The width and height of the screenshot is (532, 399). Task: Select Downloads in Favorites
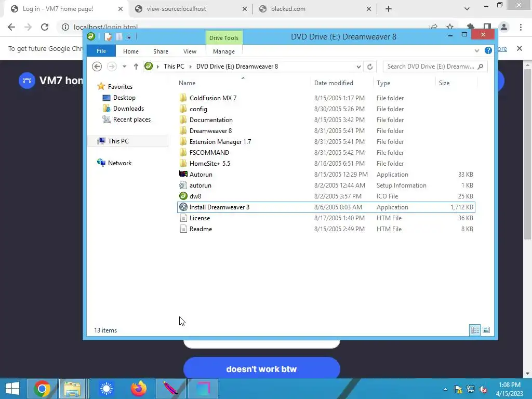[128, 109]
